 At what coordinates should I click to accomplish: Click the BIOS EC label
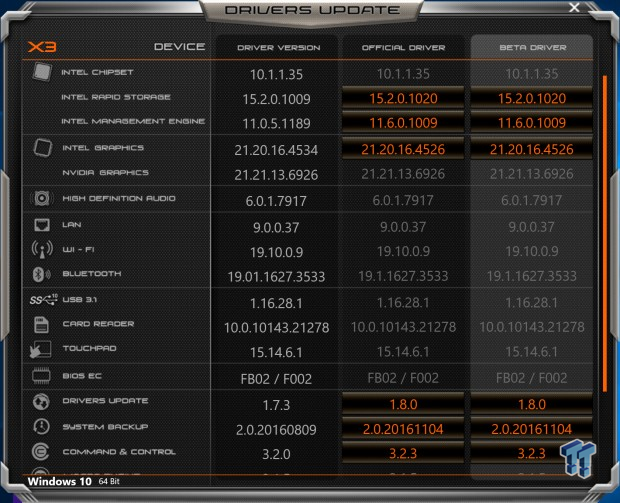pyautogui.click(x=82, y=376)
